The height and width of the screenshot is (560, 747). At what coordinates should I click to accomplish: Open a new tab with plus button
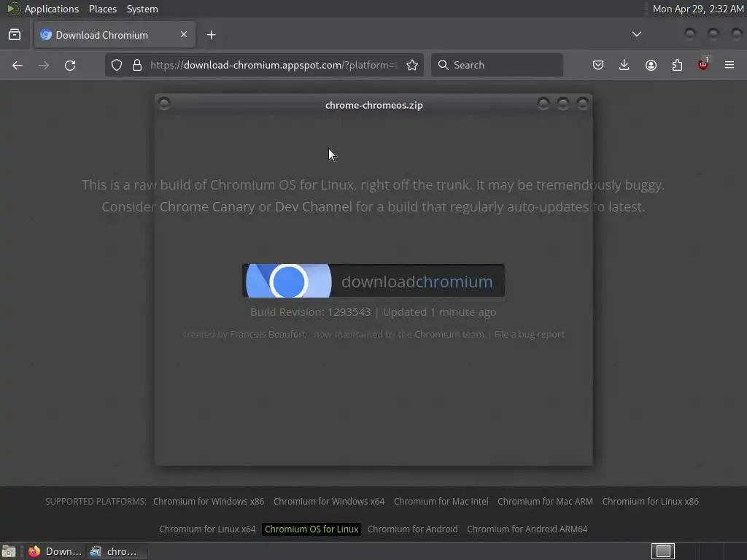pos(212,35)
